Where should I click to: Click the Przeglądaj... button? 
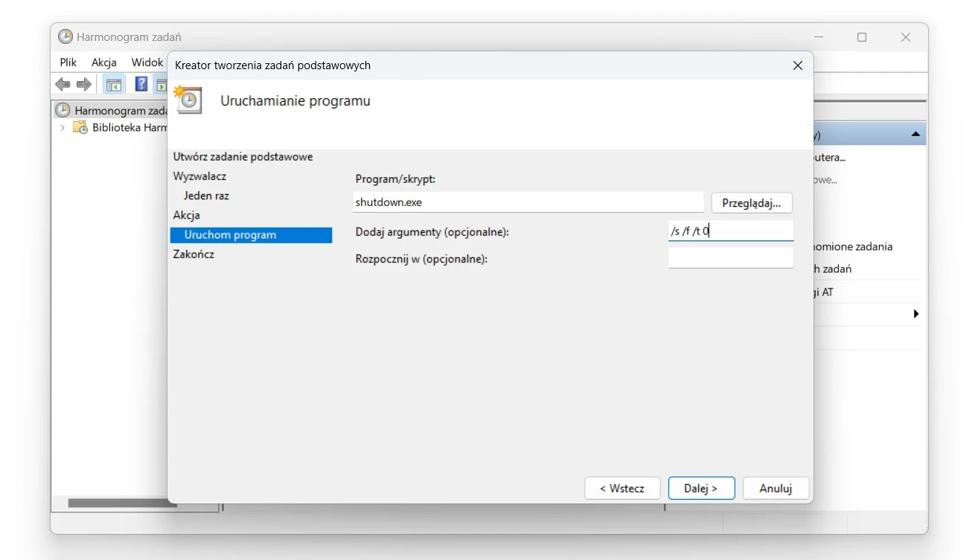click(752, 203)
